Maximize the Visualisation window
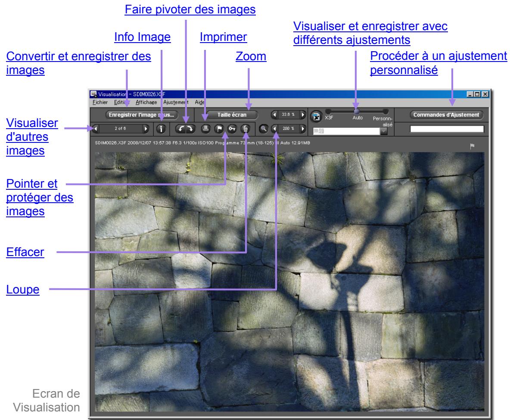Viewport: 510px width, 420px height. coord(477,94)
